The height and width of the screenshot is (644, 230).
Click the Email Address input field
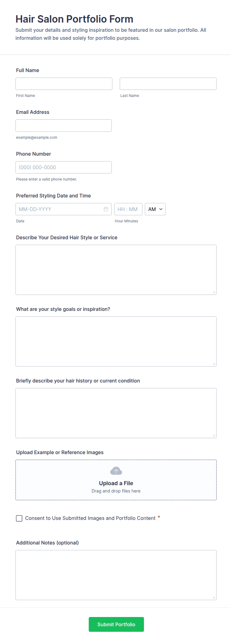[64, 125]
